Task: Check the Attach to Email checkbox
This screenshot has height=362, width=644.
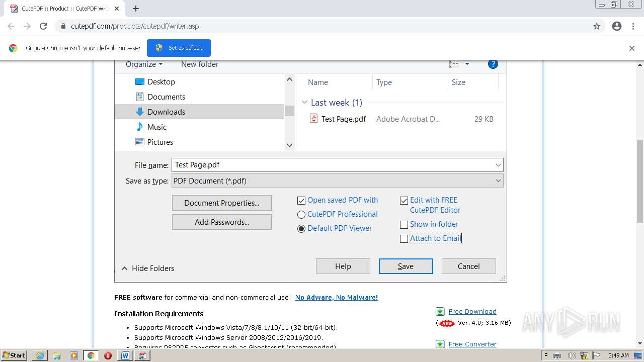Action: [x=404, y=239]
